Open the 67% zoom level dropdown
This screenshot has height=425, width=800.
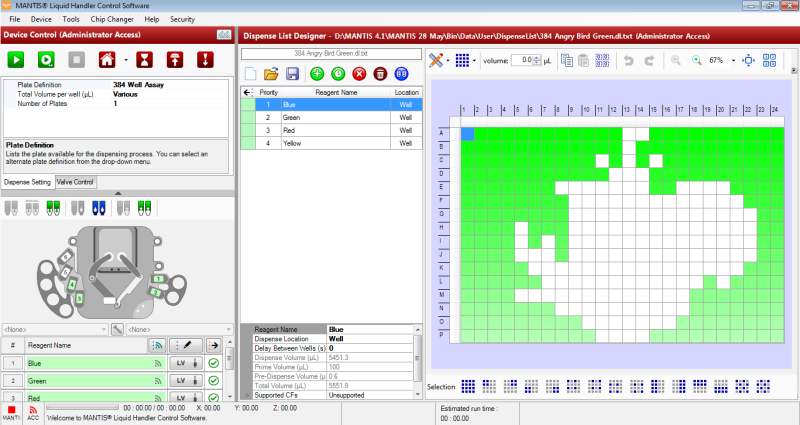point(733,61)
